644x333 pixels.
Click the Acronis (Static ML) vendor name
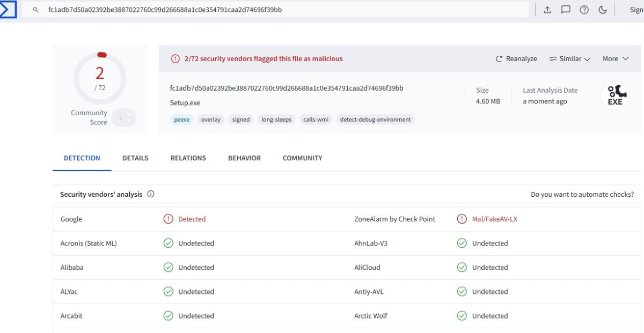(89, 243)
